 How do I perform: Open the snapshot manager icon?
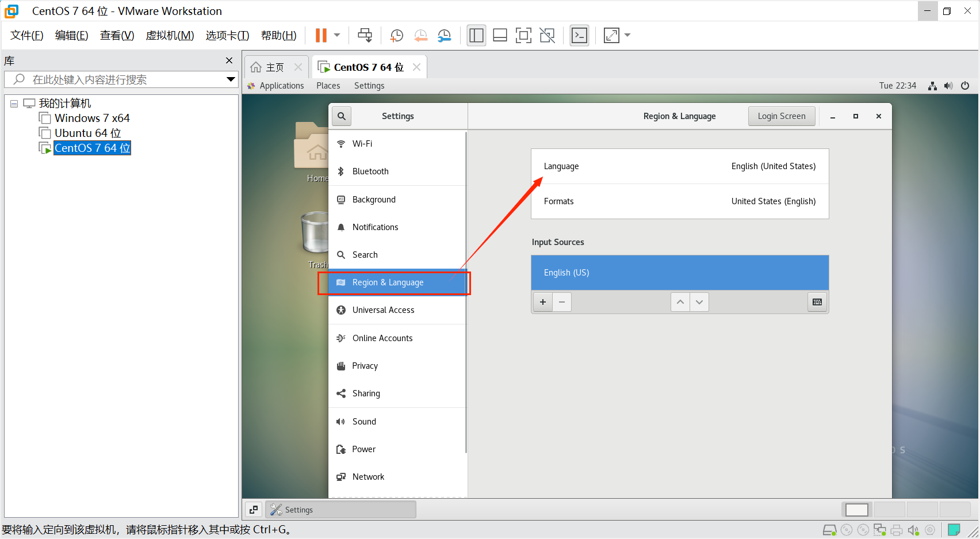445,35
